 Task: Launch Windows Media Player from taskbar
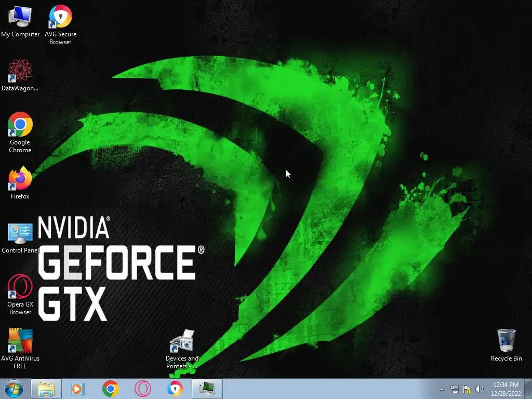click(78, 389)
